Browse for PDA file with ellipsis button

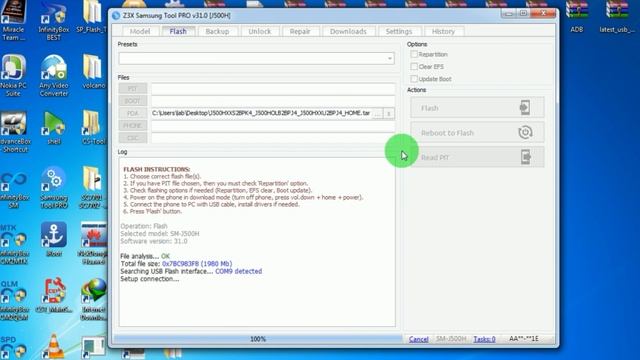[x=378, y=113]
